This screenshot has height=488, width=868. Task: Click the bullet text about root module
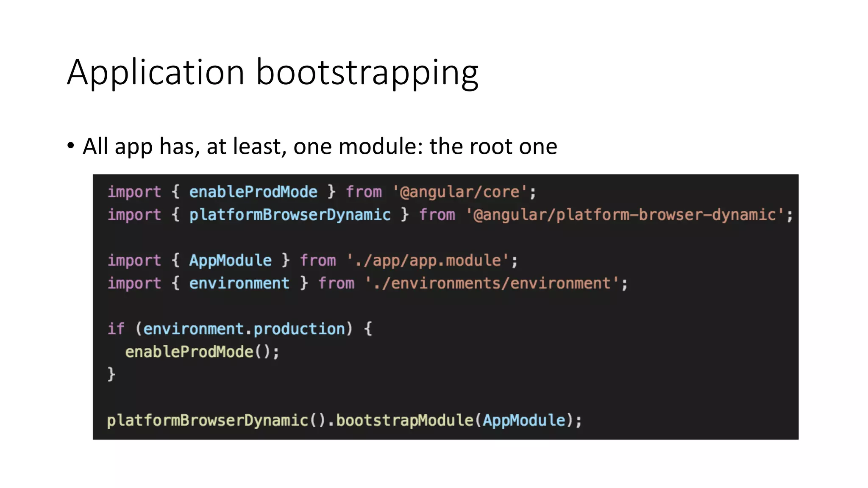click(320, 147)
